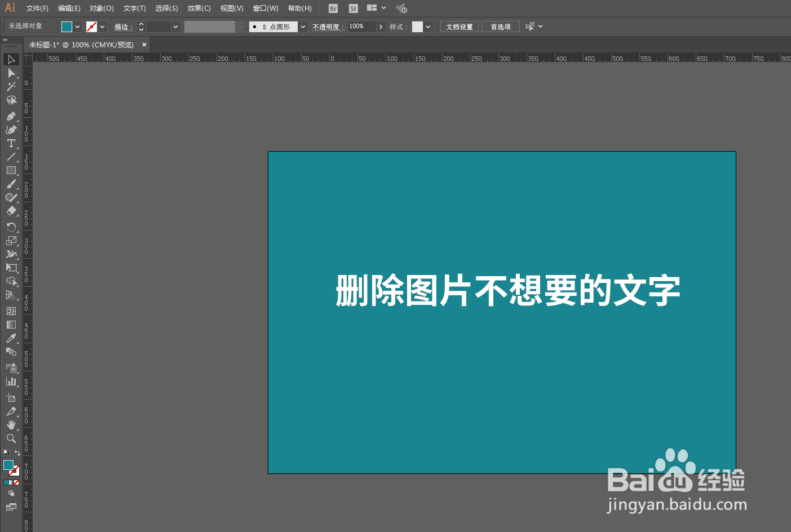The height and width of the screenshot is (532, 791).
Task: Expand the stroke color dropdown in control bar
Action: (103, 26)
